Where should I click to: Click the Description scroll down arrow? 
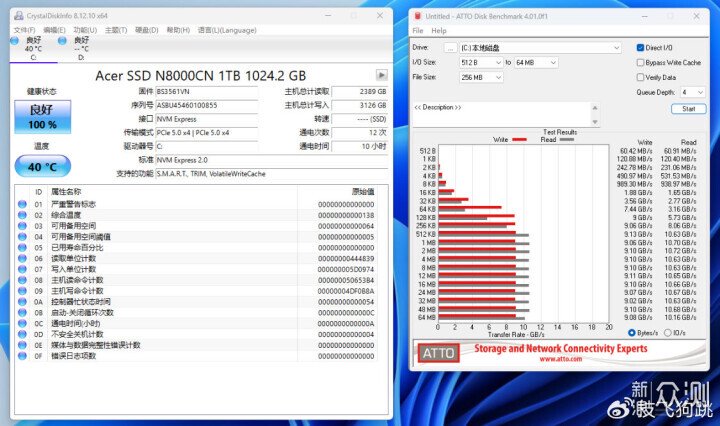point(595,122)
